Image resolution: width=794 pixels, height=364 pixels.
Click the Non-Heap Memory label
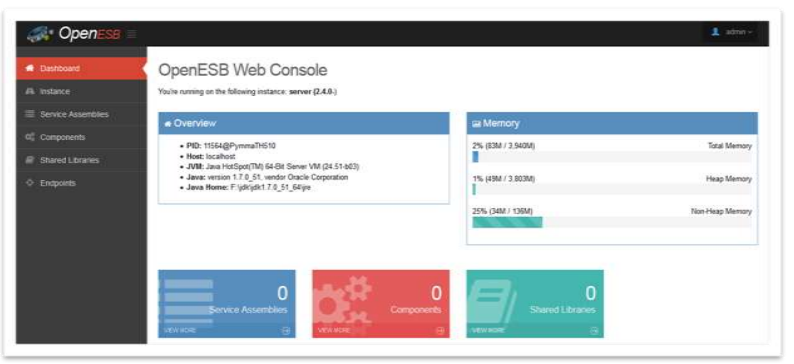(721, 211)
